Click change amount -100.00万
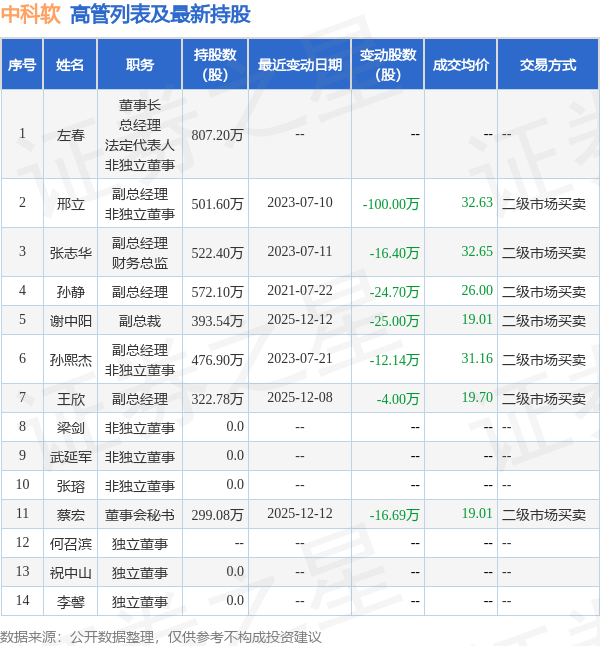The width and height of the screenshot is (600, 646). 391,204
